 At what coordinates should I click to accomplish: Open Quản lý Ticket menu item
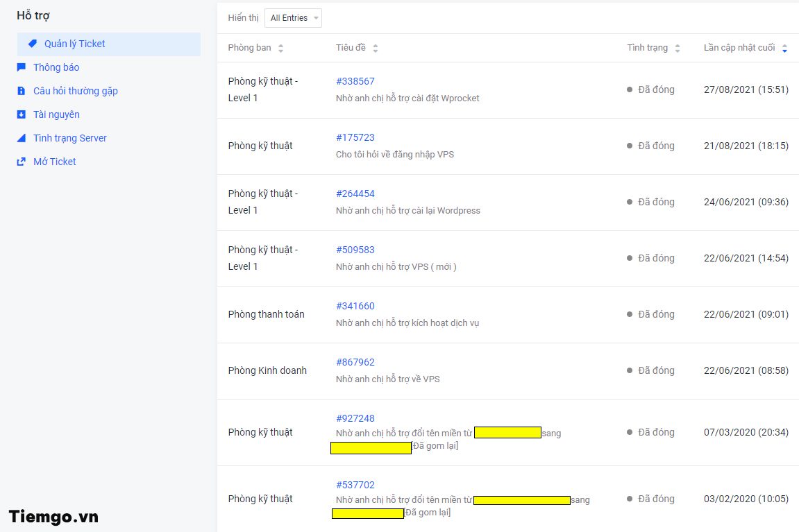click(74, 44)
